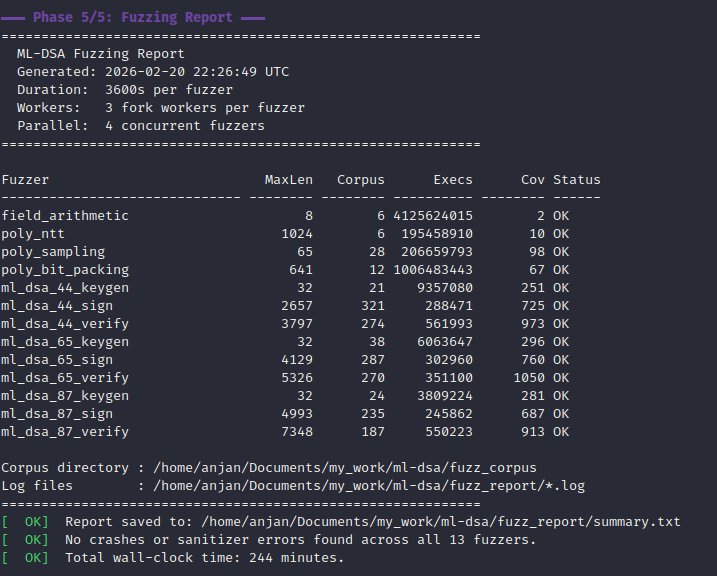The height and width of the screenshot is (576, 717).
Task: Click the 'ml_dsa_44_verify' fuzzer name
Action: click(65, 324)
